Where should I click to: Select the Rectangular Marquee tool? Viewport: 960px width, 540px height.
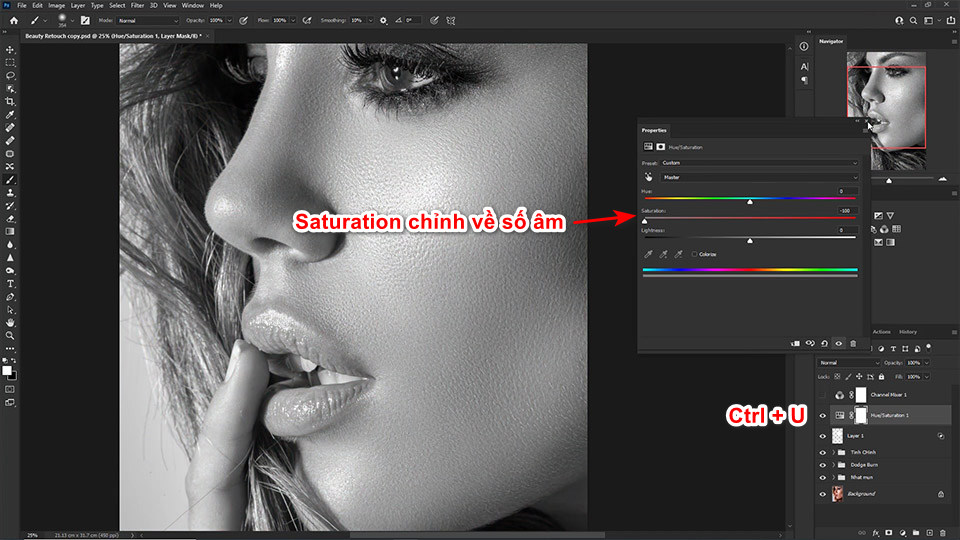click(10, 62)
